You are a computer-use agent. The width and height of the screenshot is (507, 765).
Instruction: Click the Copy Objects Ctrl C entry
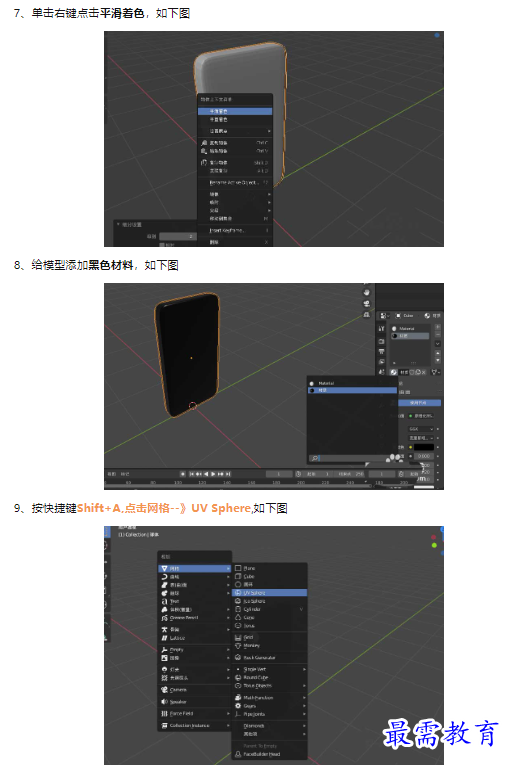click(235, 143)
